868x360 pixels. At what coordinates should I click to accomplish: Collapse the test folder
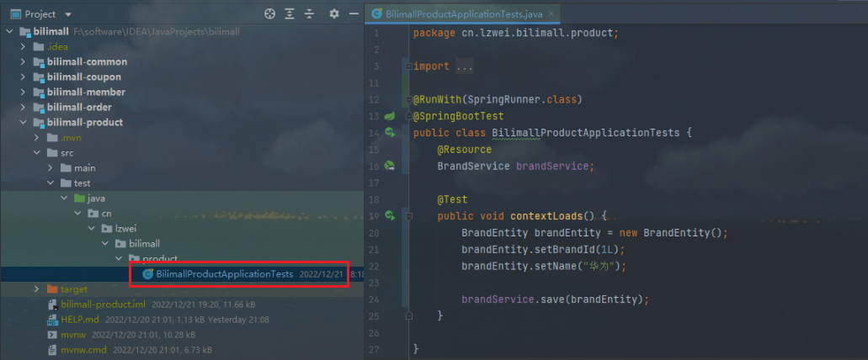tap(50, 183)
